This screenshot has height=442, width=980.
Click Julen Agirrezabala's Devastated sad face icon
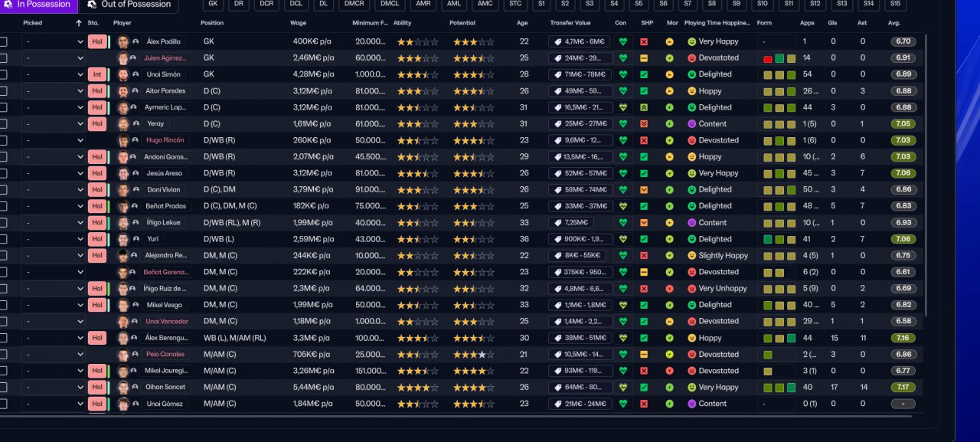click(692, 58)
